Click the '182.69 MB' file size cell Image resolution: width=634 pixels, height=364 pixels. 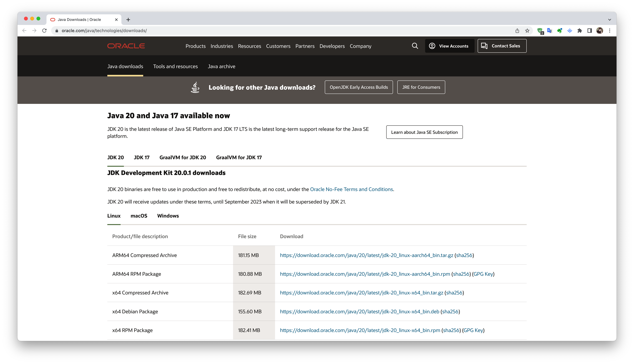(254, 293)
